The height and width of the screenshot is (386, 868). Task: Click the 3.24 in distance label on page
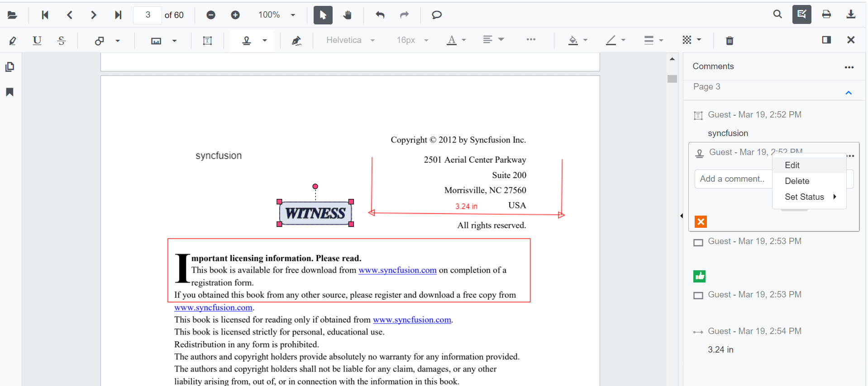pyautogui.click(x=466, y=207)
